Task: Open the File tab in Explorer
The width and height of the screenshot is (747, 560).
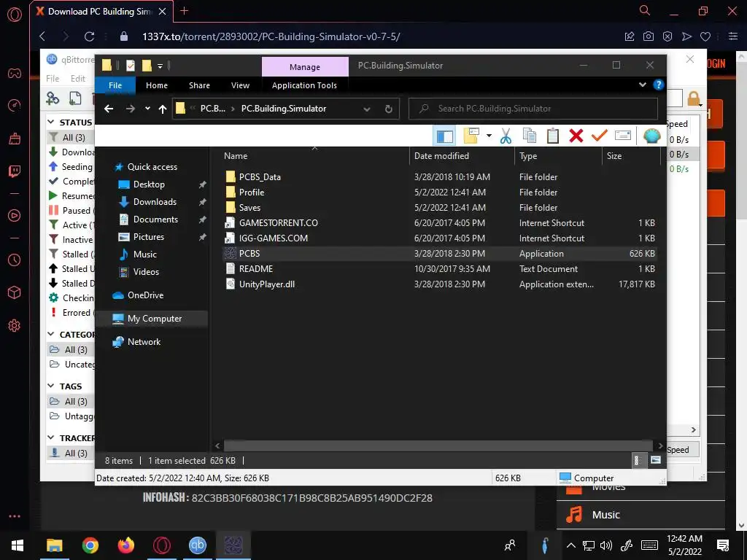Action: 115,85
